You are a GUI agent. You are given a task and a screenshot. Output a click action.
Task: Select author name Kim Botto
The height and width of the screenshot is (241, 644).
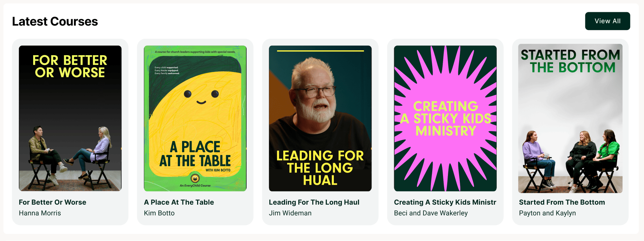(x=159, y=213)
